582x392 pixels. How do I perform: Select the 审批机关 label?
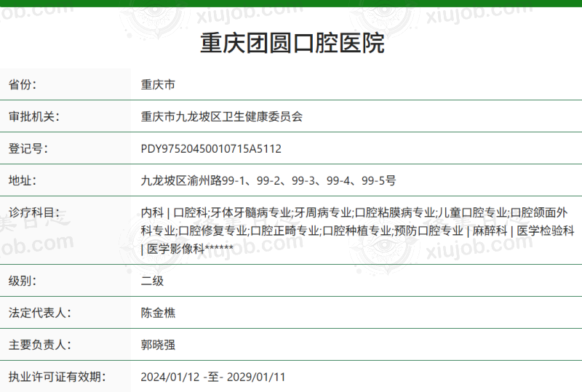[33, 116]
